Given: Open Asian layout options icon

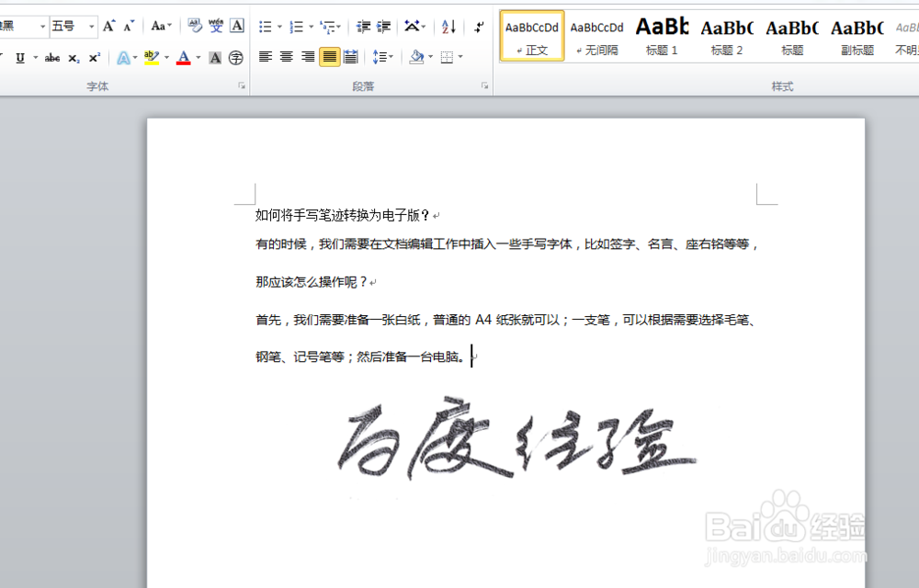Looking at the screenshot, I should pos(414,27).
